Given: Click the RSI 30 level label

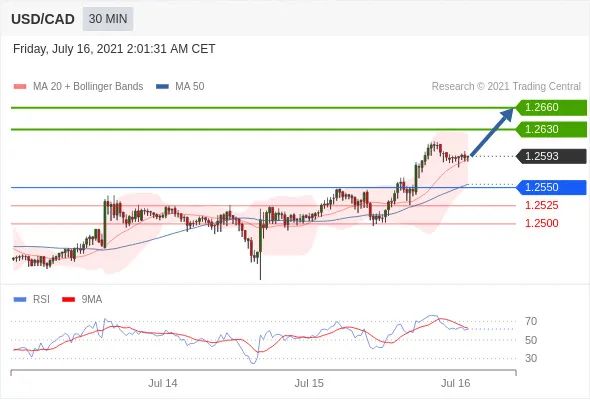Looking at the screenshot, I should (x=531, y=358).
